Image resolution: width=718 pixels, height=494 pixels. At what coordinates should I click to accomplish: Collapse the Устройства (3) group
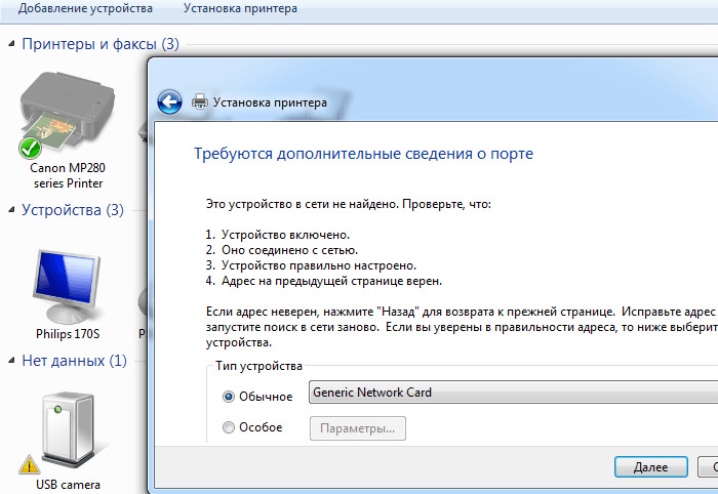[x=11, y=210]
